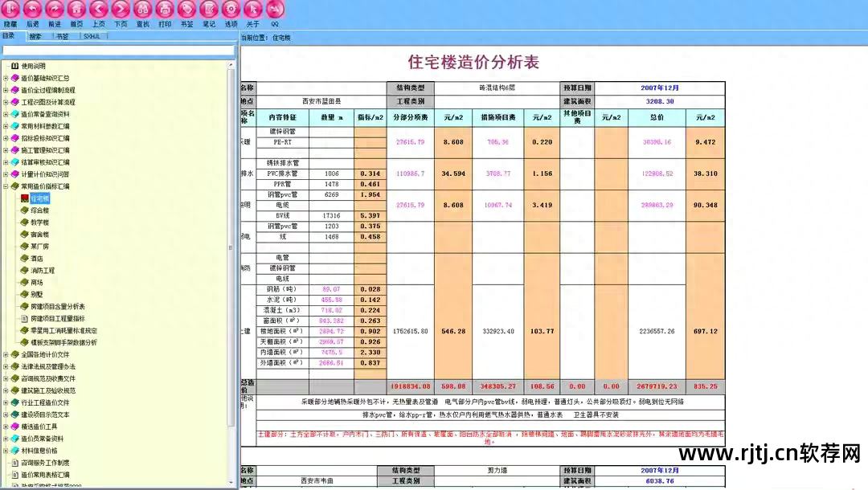Click the 房建项目工程量指标 document icon
The width and height of the screenshot is (868, 490).
(x=24, y=319)
